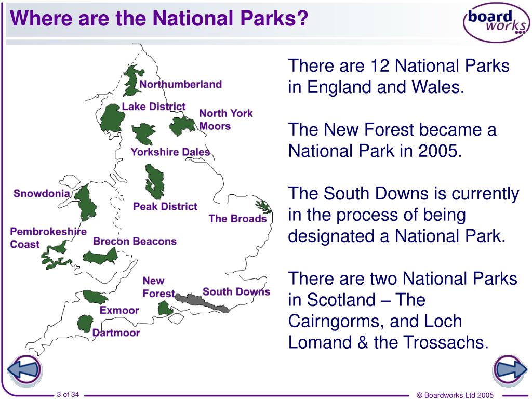This screenshot has height=399, width=532.
Task: Click the '© Boardworks Ltd 2005' copyright text
Action: [x=455, y=395]
